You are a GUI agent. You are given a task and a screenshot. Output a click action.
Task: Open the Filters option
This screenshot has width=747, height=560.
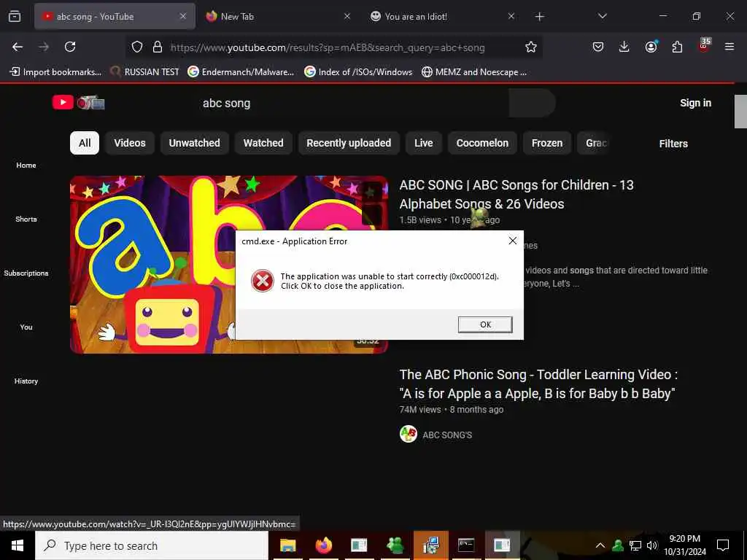(673, 144)
